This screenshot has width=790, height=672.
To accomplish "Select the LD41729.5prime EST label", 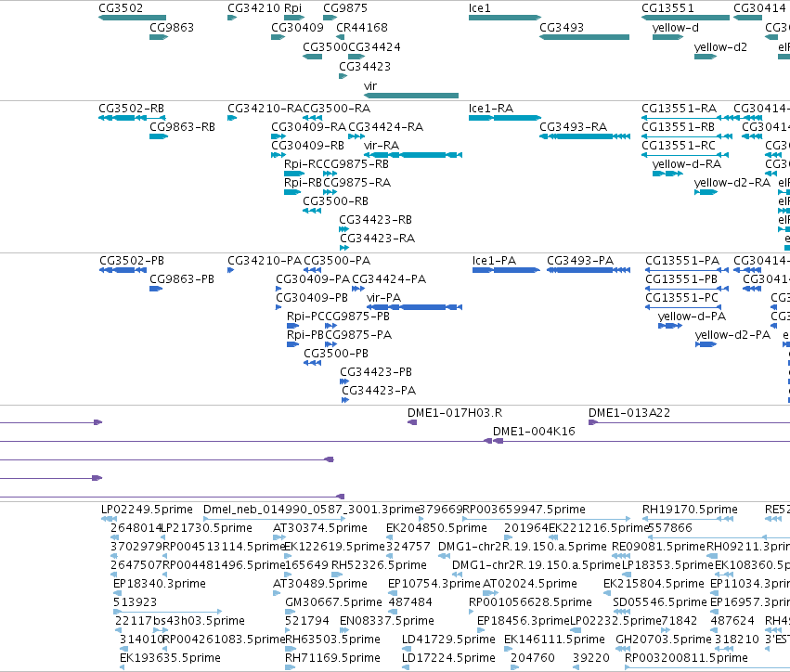I will point(448,640).
